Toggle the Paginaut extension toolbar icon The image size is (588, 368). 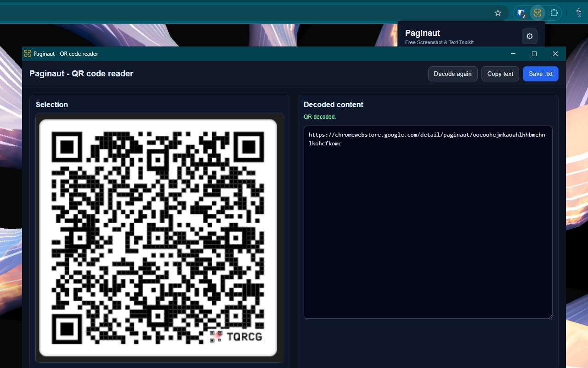point(537,13)
